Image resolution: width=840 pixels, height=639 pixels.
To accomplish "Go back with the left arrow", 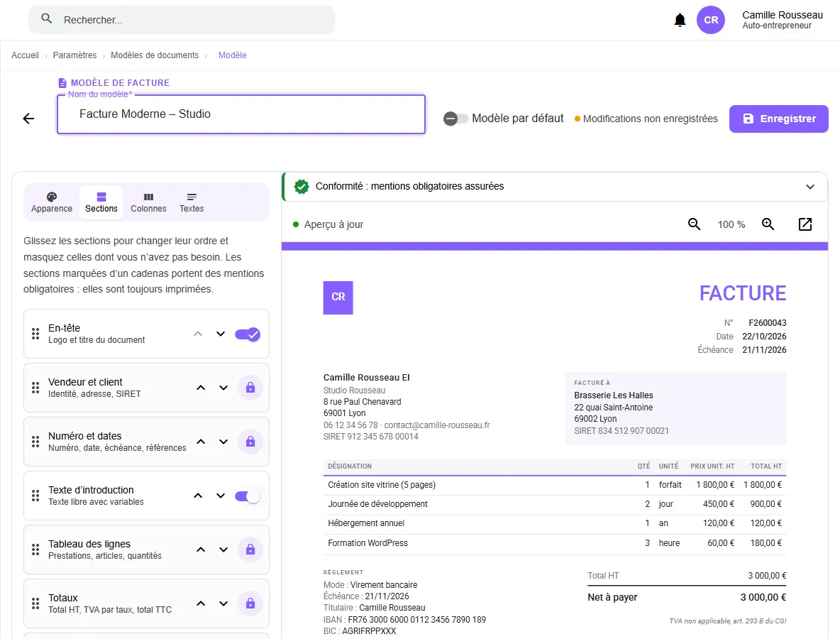I will click(29, 119).
